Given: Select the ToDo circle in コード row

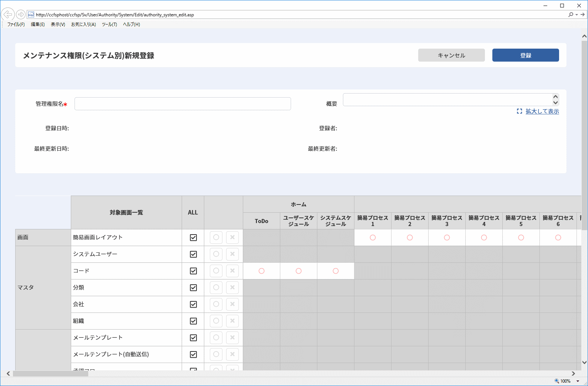Looking at the screenshot, I should [x=262, y=271].
